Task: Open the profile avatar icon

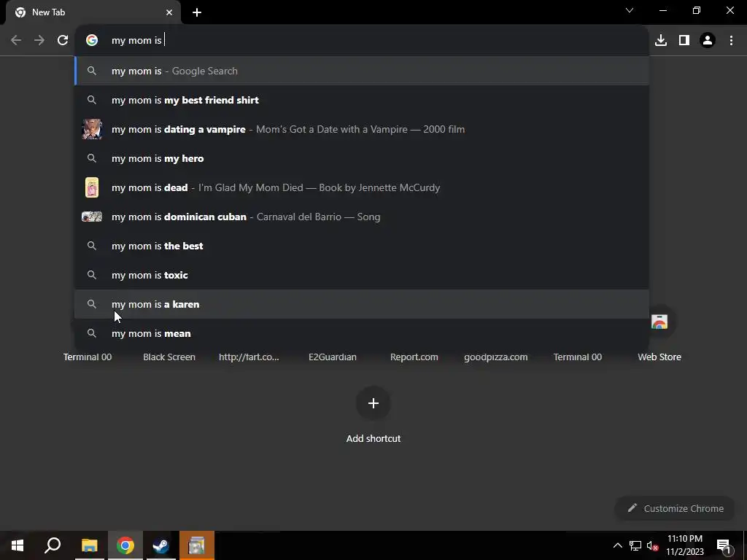Action: tap(708, 41)
